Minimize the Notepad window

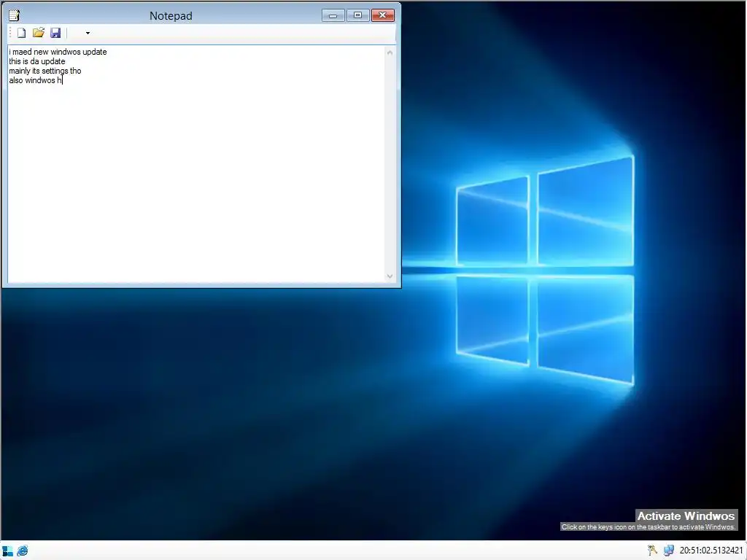[x=333, y=15]
